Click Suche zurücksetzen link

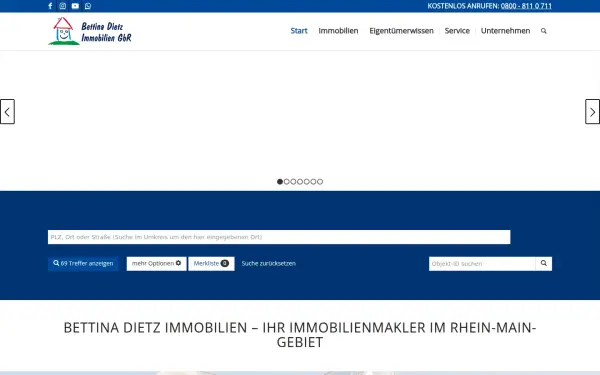pos(269,264)
